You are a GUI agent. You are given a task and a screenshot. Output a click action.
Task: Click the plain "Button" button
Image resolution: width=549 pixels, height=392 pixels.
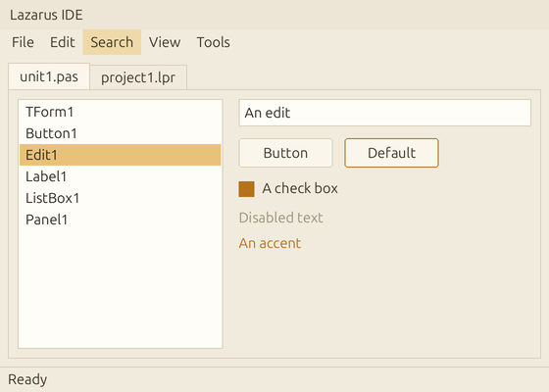(x=285, y=153)
